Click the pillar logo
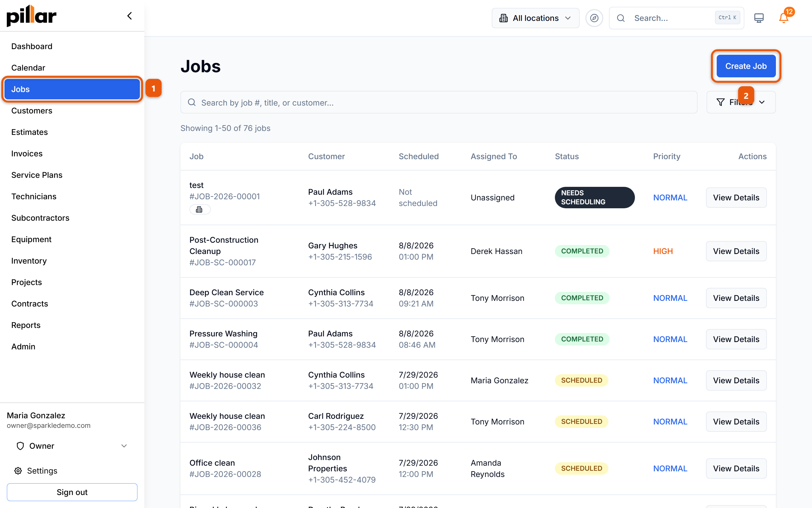This screenshot has height=508, width=812. pyautogui.click(x=32, y=16)
